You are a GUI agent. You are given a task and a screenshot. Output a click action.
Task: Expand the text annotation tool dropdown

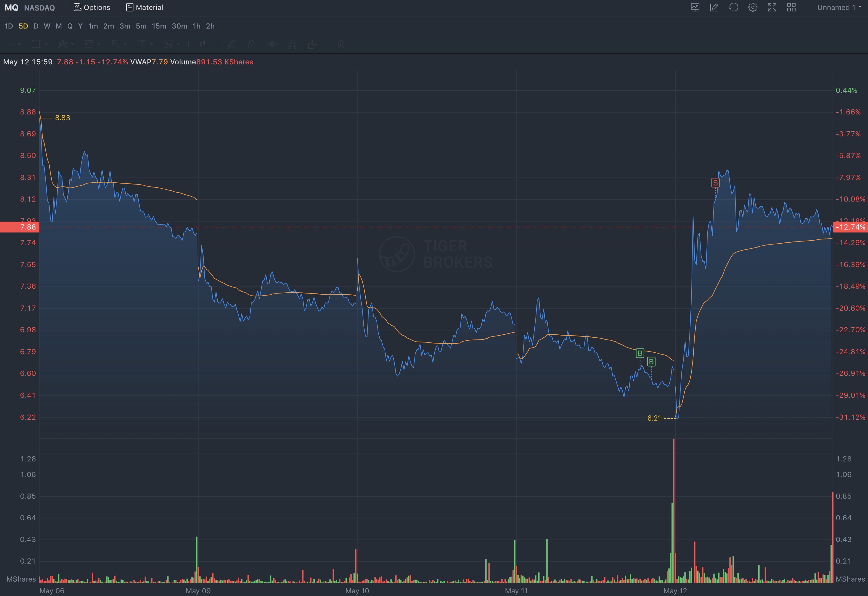(x=178, y=44)
